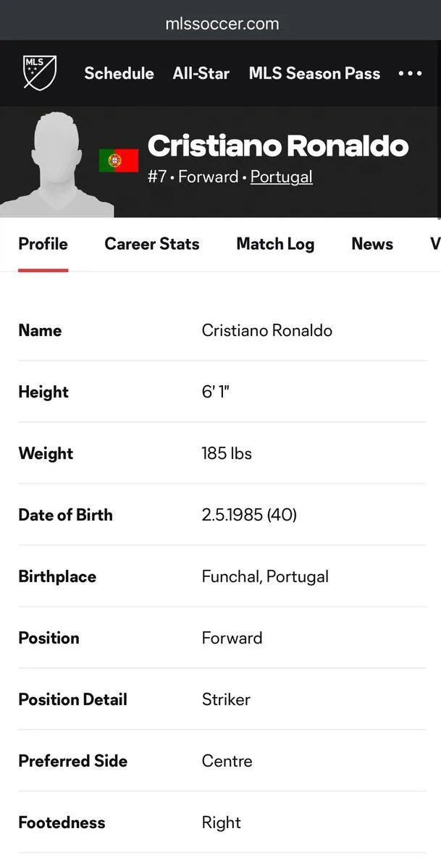This screenshot has height=868, width=441.
Task: Click the Funchal, Portugal birthplace value
Action: point(265,577)
